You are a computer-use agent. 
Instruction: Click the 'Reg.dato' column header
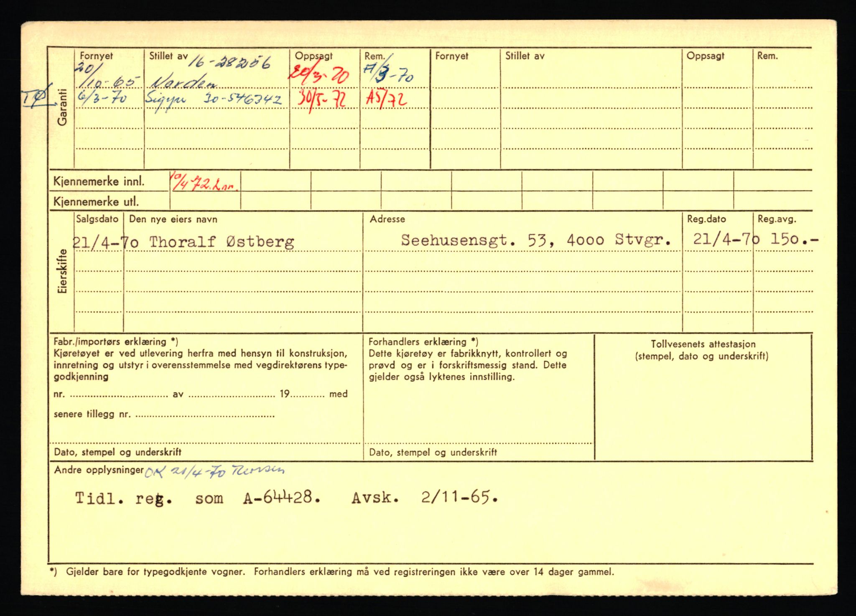tap(706, 219)
